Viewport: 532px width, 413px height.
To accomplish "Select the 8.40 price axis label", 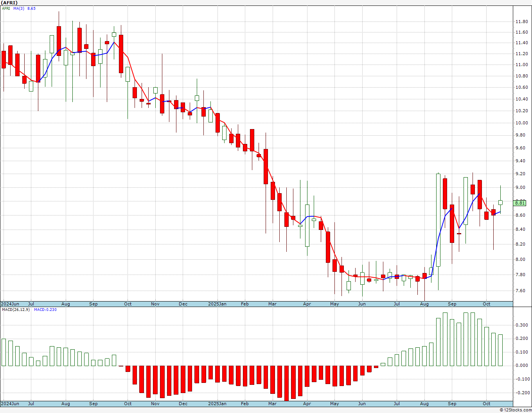I will 521,229.
